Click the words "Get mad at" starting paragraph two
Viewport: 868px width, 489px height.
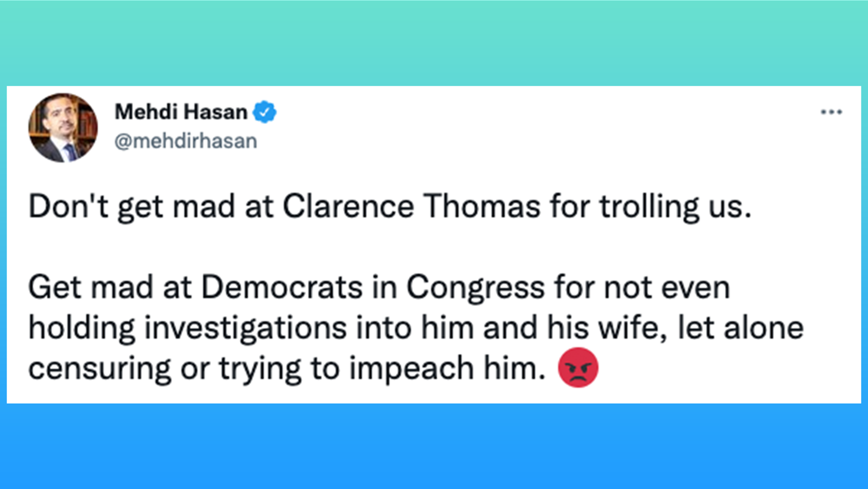[110, 287]
